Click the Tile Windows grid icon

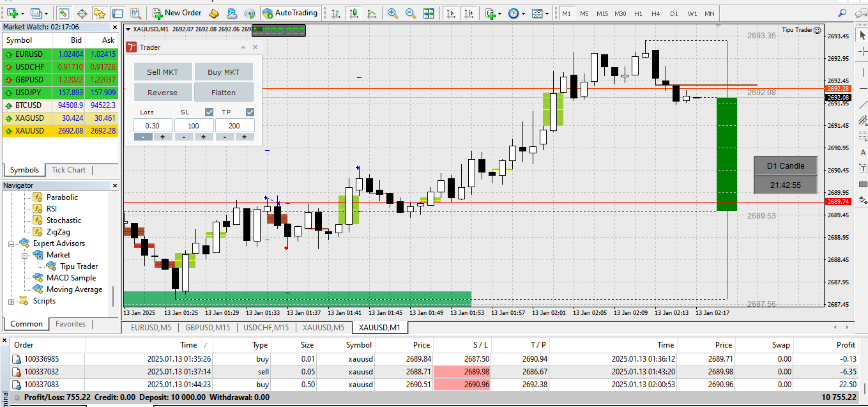pos(429,13)
